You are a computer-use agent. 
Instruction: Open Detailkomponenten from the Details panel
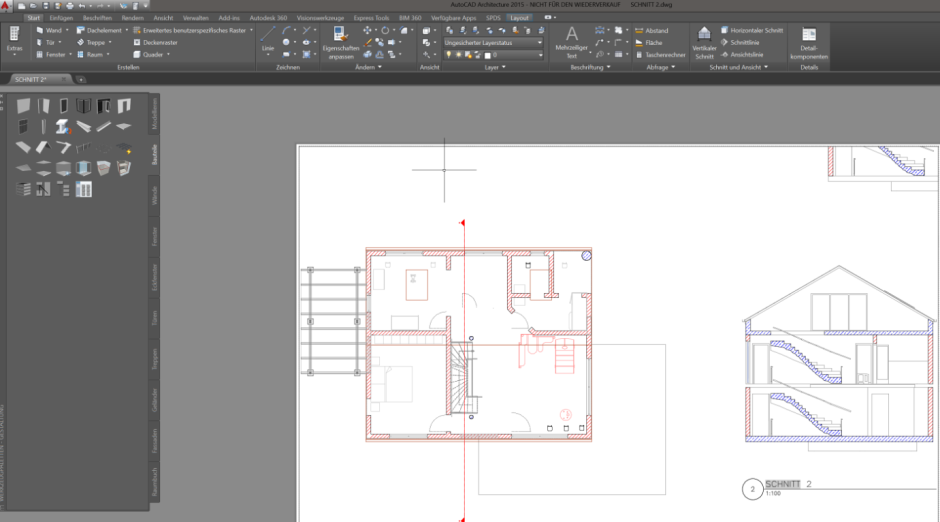tap(808, 42)
